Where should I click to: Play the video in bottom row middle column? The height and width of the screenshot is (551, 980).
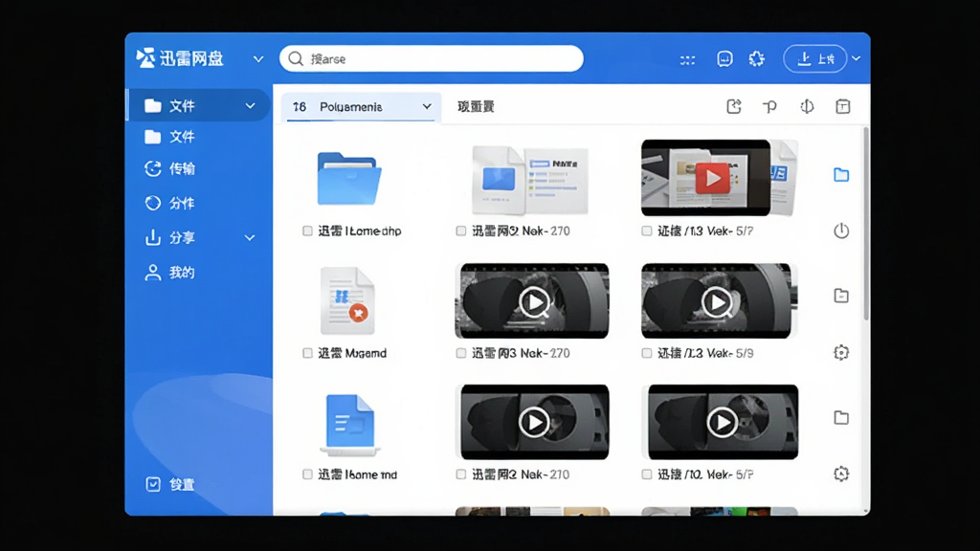[534, 422]
